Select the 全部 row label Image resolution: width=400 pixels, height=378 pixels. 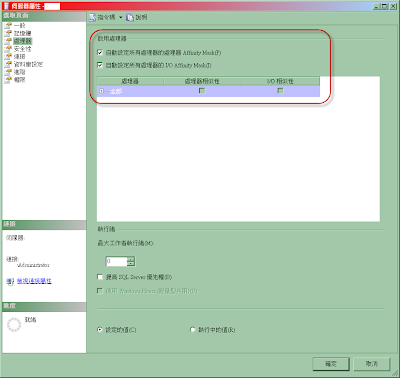click(x=116, y=91)
